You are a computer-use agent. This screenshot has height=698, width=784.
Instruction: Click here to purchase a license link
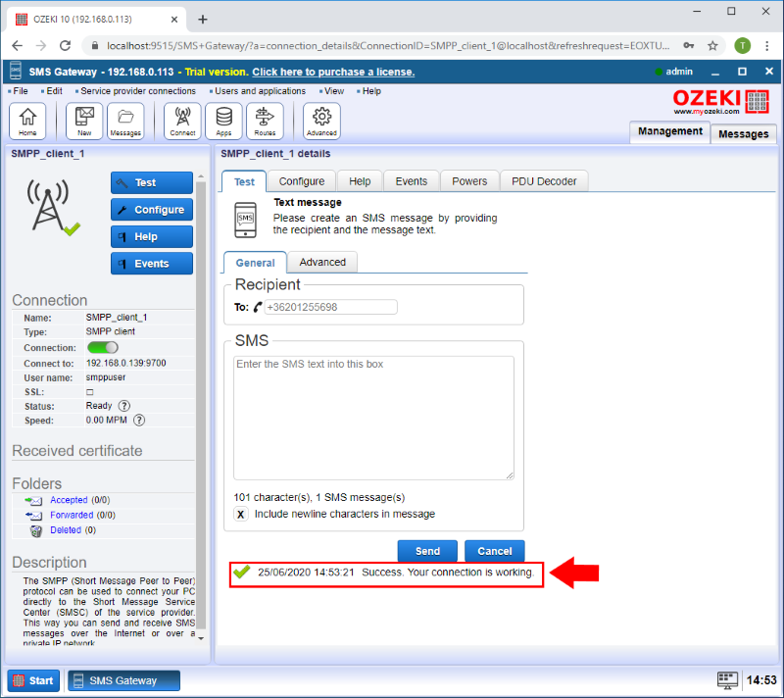pos(334,71)
